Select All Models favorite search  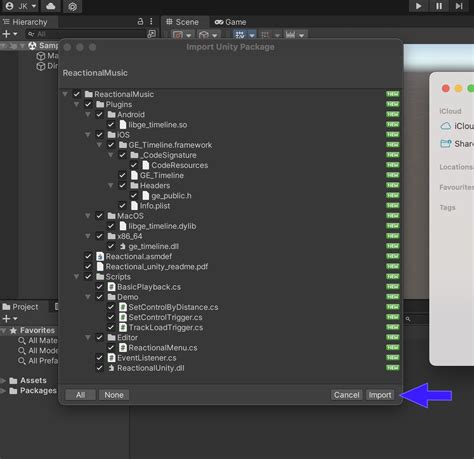38,351
